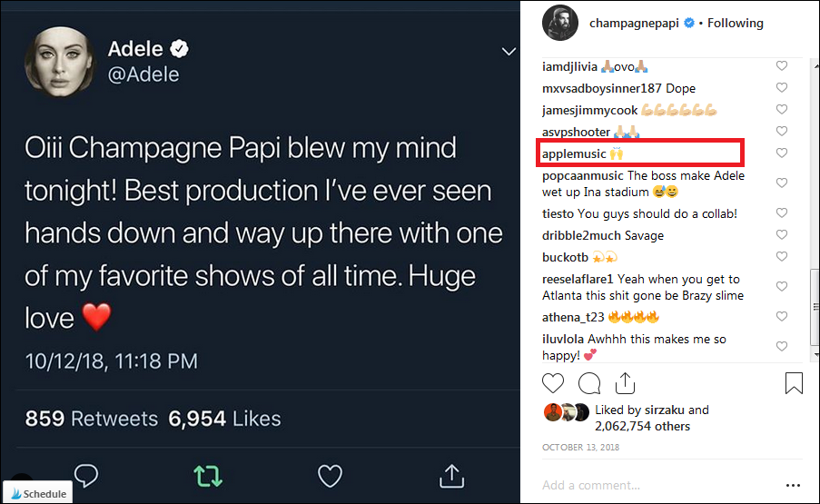The width and height of the screenshot is (820, 504).
Task: Open tiesto's profile from comments
Action: (x=558, y=214)
